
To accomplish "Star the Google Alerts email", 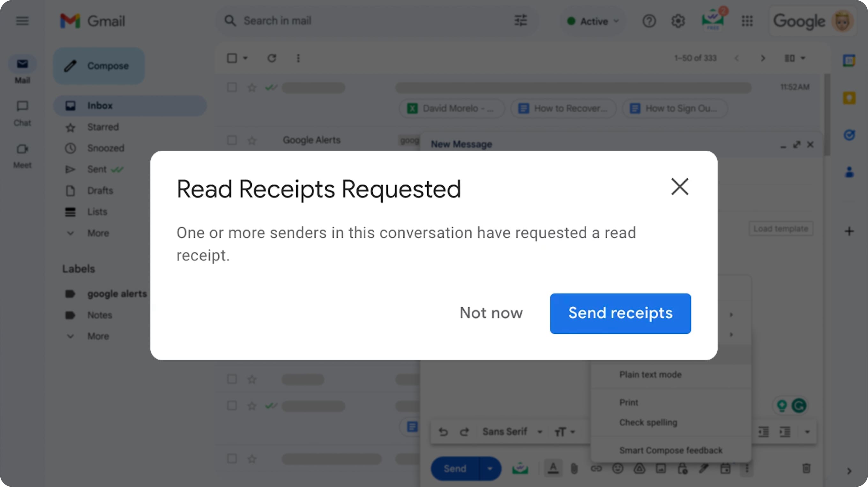I will point(252,140).
